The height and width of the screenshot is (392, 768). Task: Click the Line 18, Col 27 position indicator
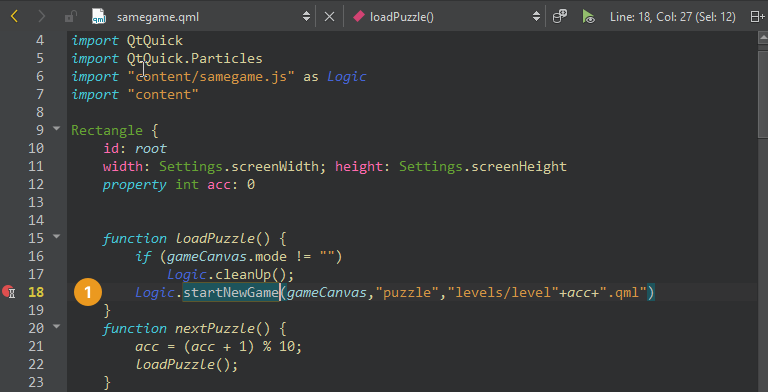(672, 17)
